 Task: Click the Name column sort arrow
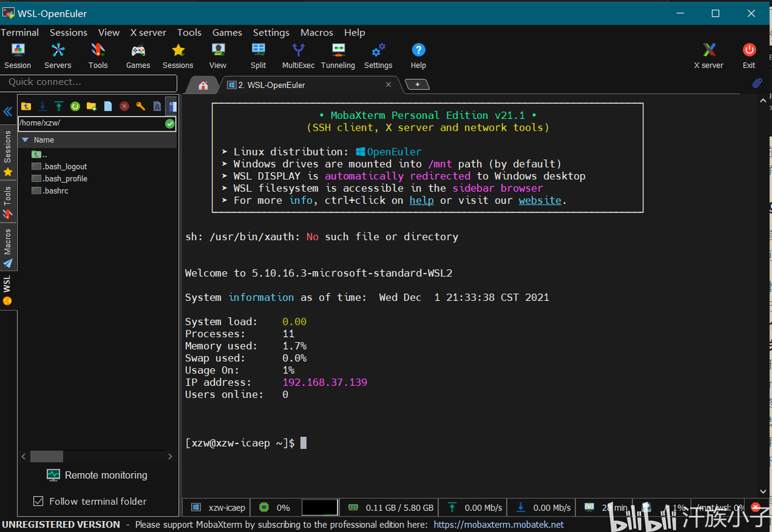click(x=25, y=140)
